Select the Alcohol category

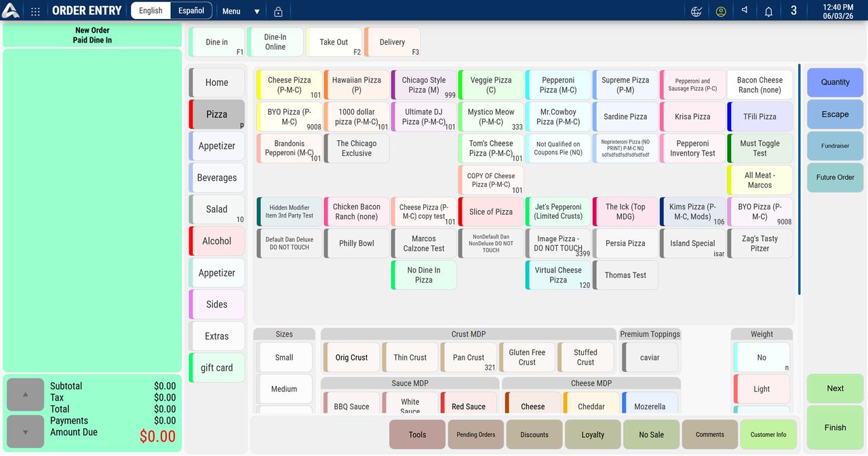[216, 241]
